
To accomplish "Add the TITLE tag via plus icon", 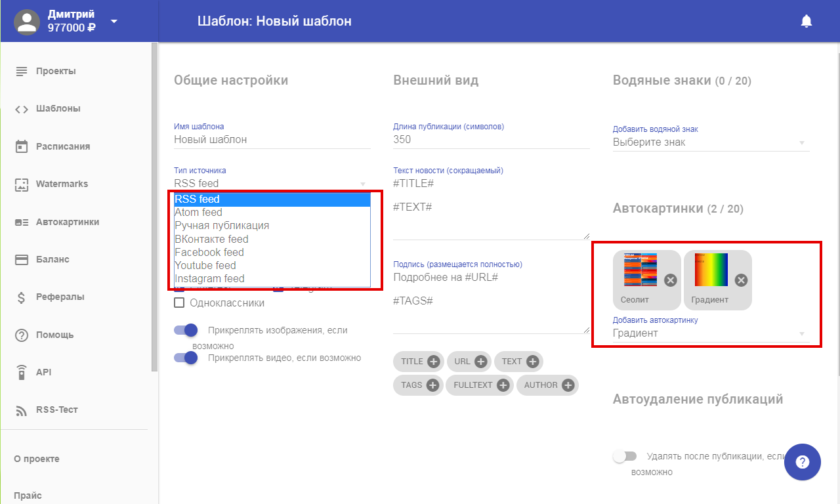I will 433,362.
